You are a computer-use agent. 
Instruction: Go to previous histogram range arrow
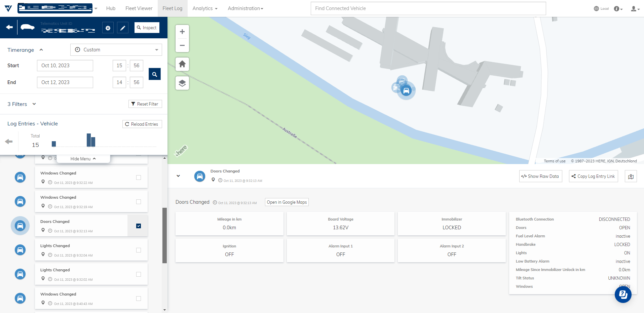[9, 142]
